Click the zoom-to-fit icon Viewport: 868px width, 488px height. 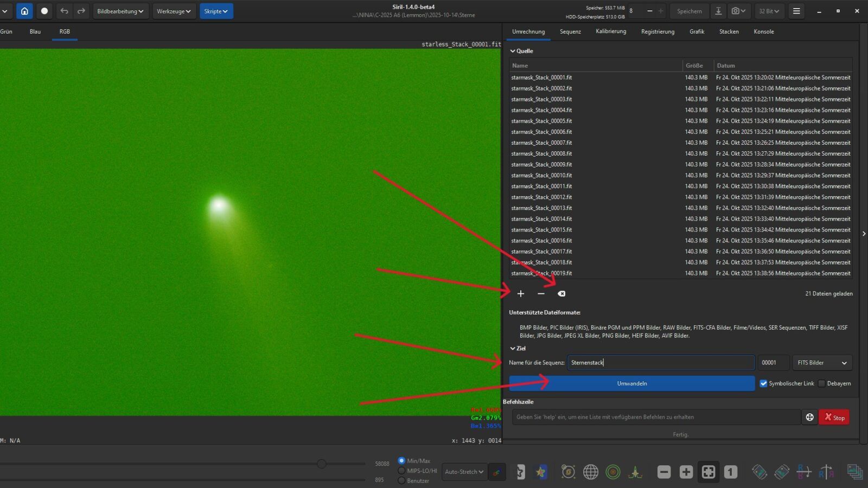[x=709, y=472]
